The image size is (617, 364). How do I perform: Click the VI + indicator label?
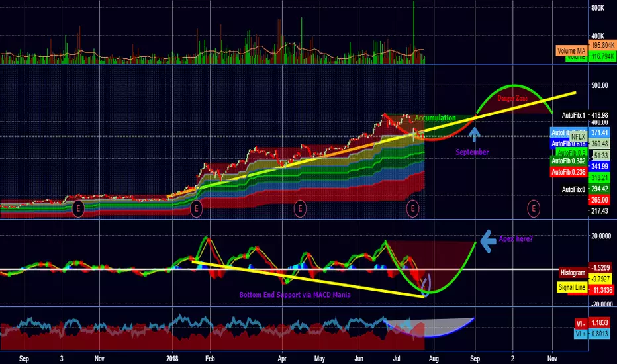coord(581,334)
